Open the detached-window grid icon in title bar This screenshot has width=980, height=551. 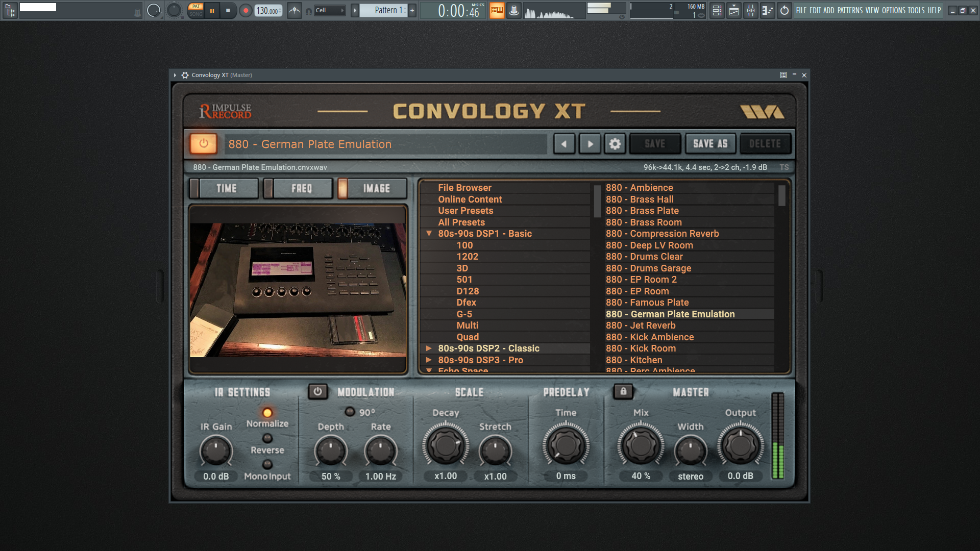click(x=783, y=75)
